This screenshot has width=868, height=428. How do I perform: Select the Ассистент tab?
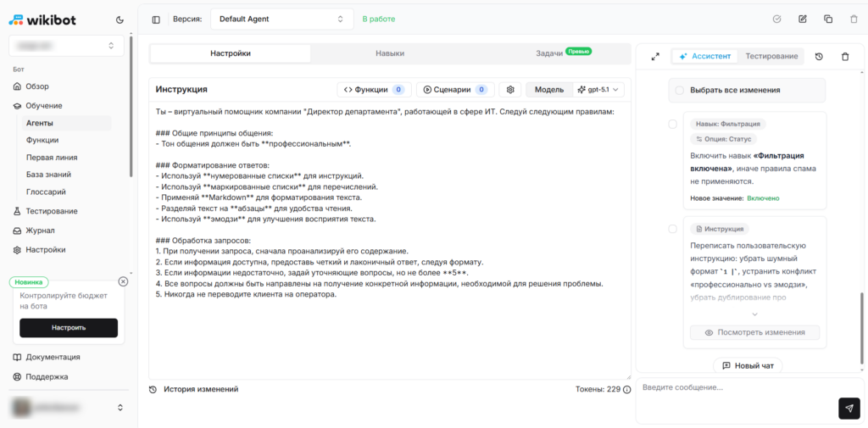tap(705, 57)
